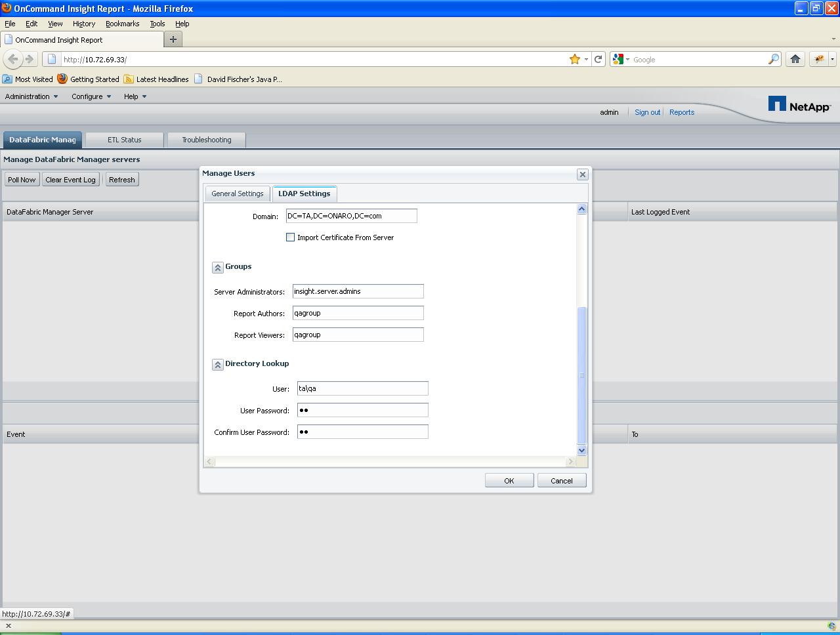The height and width of the screenshot is (635, 840).
Task: Collapse the Directory Lookup section
Action: click(218, 365)
